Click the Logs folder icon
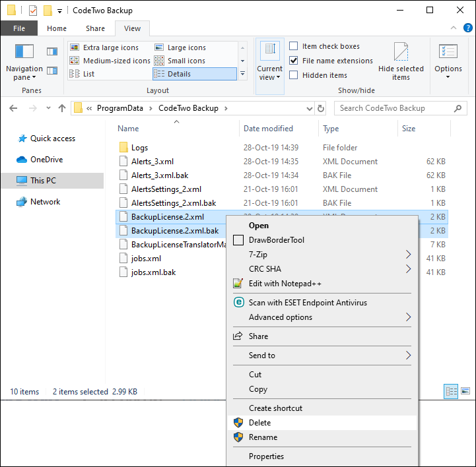The width and height of the screenshot is (476, 467). pyautogui.click(x=123, y=147)
